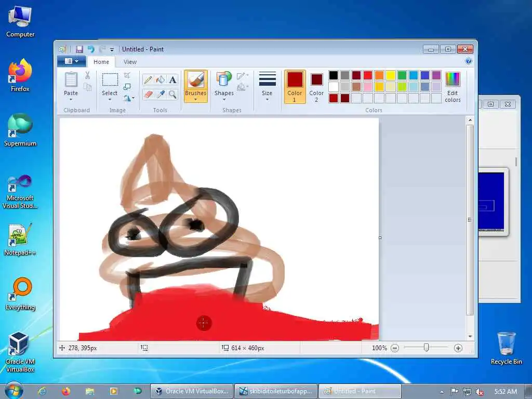Expand the Select dropdown arrow
This screenshot has width=532, height=399.
tap(110, 100)
